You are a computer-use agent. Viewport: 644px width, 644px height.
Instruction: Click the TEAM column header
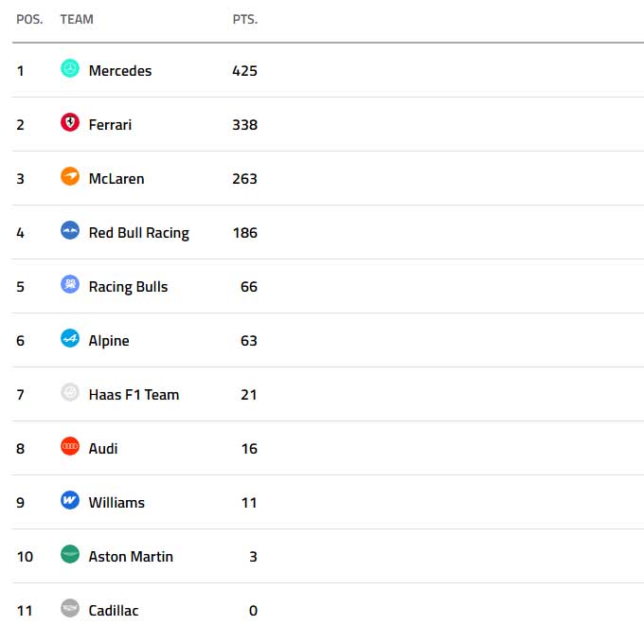coord(77,19)
